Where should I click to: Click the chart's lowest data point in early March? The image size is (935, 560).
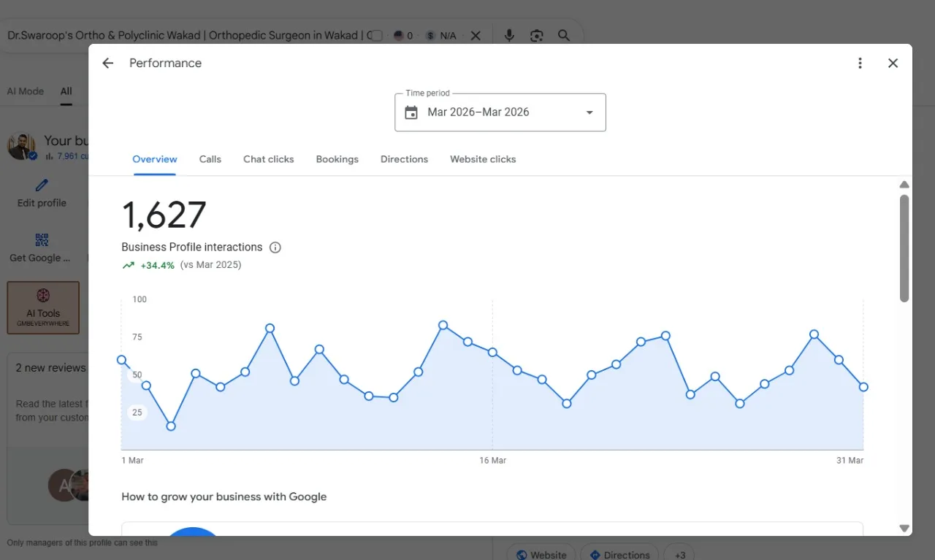[171, 426]
